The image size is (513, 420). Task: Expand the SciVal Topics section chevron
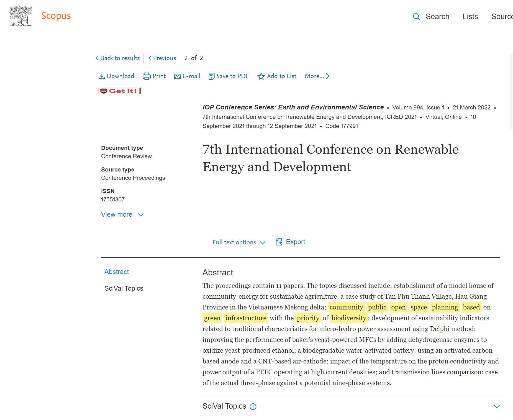point(497,406)
